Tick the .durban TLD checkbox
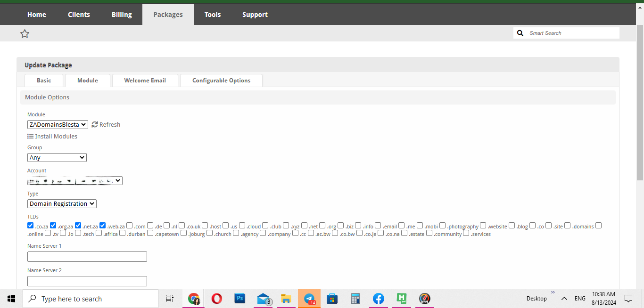644x308 pixels. (x=123, y=233)
